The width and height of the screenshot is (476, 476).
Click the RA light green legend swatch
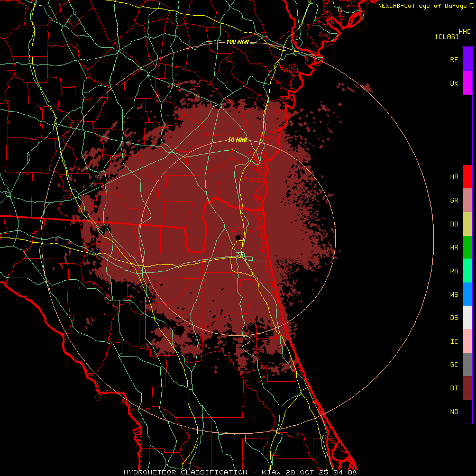(x=467, y=271)
